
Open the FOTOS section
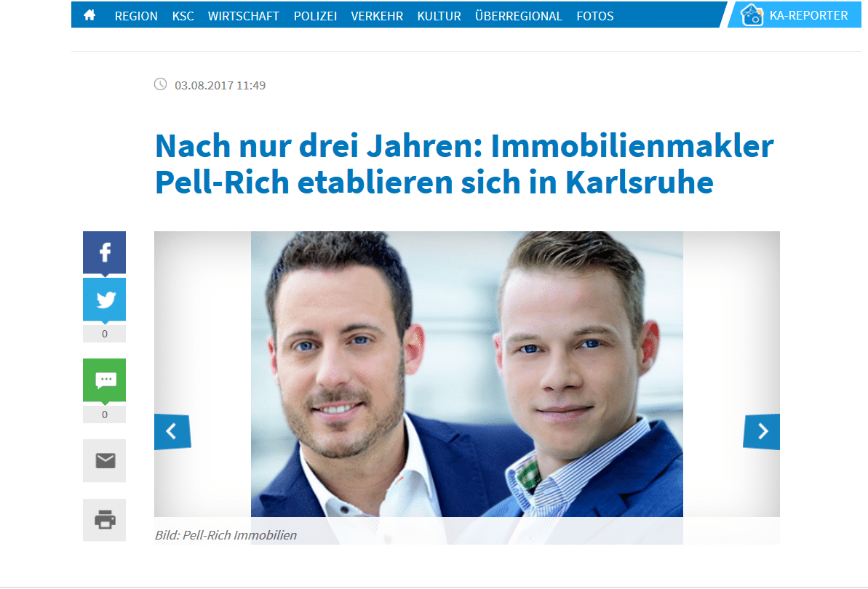(x=595, y=16)
